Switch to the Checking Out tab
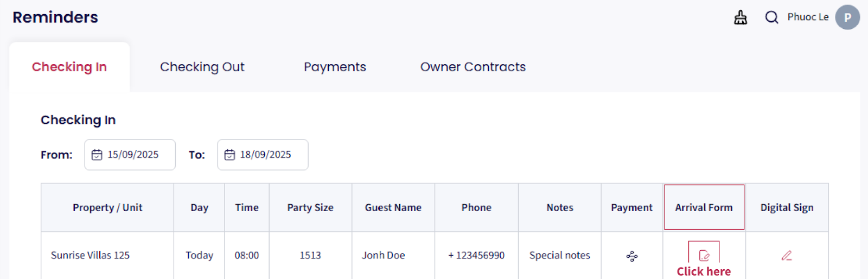Viewport: 868px width, 279px height. pyautogui.click(x=202, y=67)
